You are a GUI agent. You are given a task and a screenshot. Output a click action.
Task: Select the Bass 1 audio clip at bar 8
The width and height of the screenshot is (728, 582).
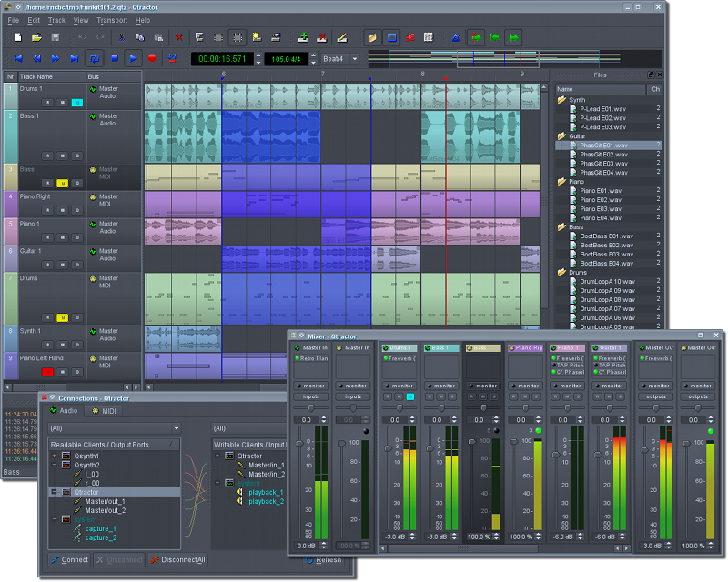tap(470, 136)
